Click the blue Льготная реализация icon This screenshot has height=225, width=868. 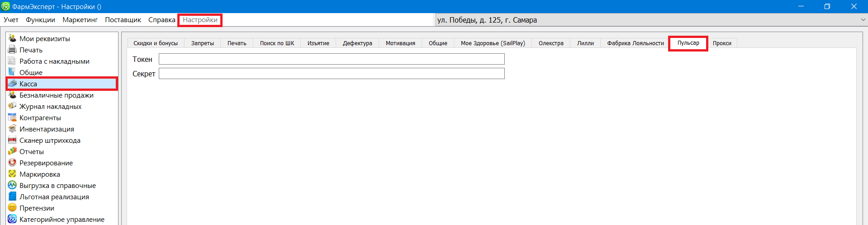12,197
